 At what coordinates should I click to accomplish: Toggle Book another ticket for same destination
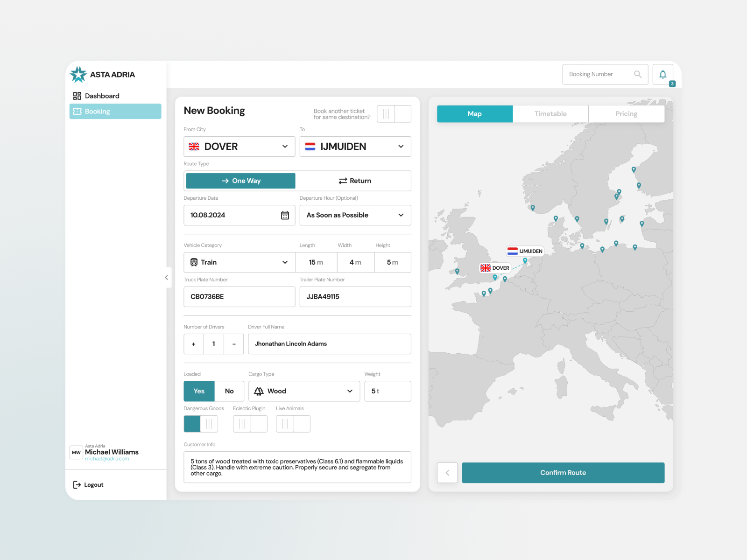coord(394,114)
